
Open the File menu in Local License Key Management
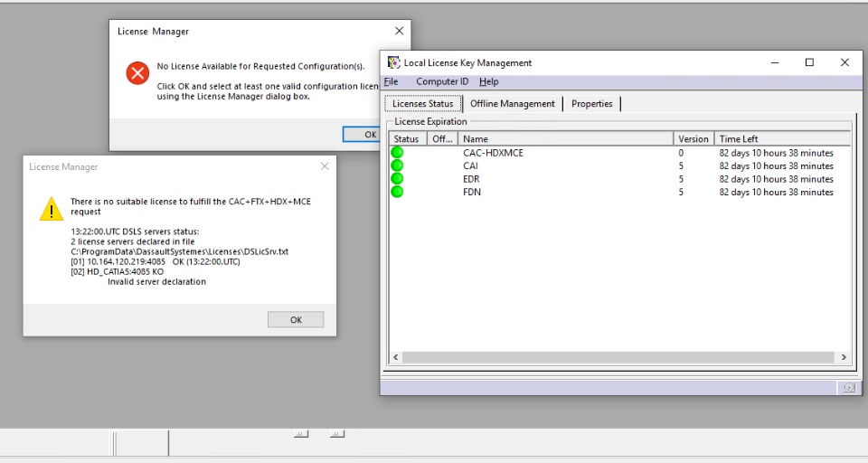click(391, 81)
